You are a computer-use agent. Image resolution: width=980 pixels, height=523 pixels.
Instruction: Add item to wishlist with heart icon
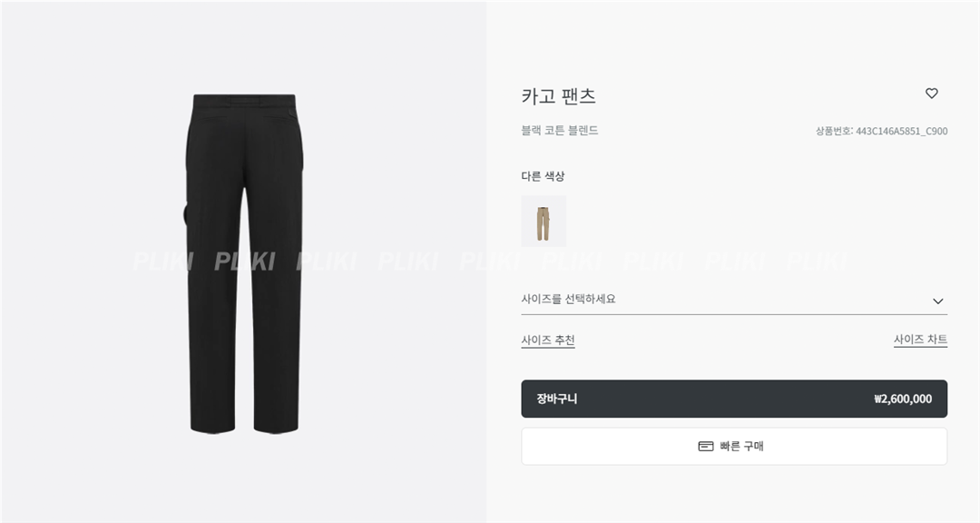[x=931, y=94]
